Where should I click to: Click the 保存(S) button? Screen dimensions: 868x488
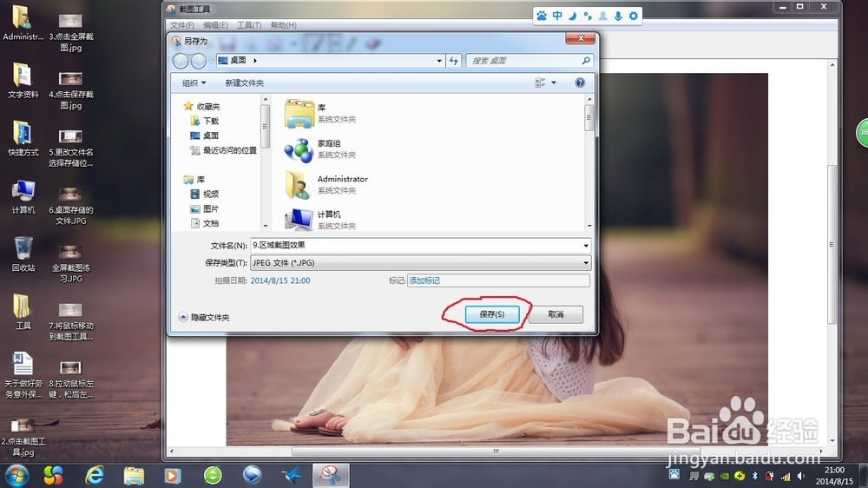click(x=492, y=314)
